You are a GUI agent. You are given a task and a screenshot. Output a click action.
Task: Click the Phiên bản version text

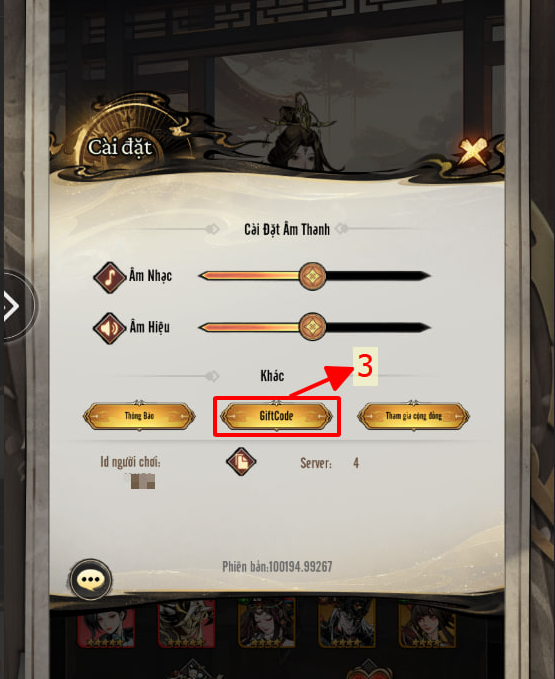click(277, 566)
